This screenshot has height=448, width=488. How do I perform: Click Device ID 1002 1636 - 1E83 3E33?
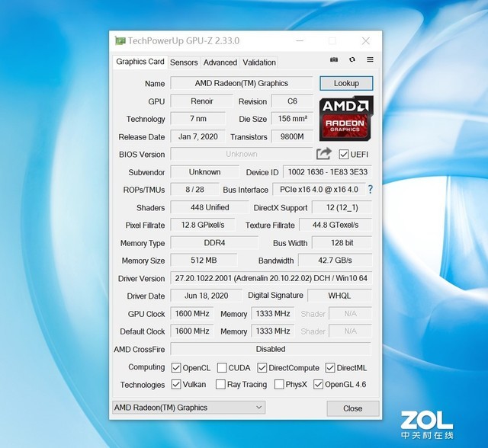[x=327, y=172]
